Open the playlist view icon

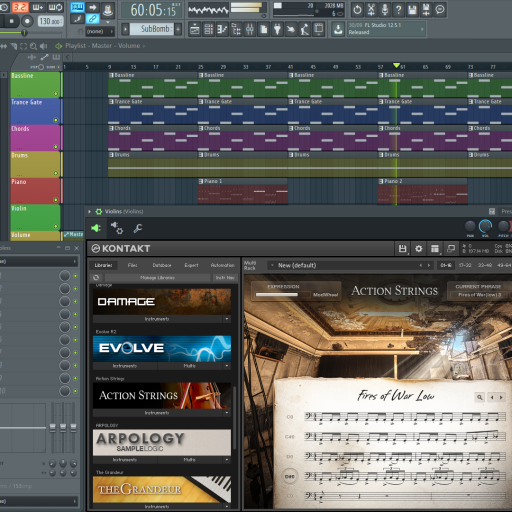click(194, 30)
